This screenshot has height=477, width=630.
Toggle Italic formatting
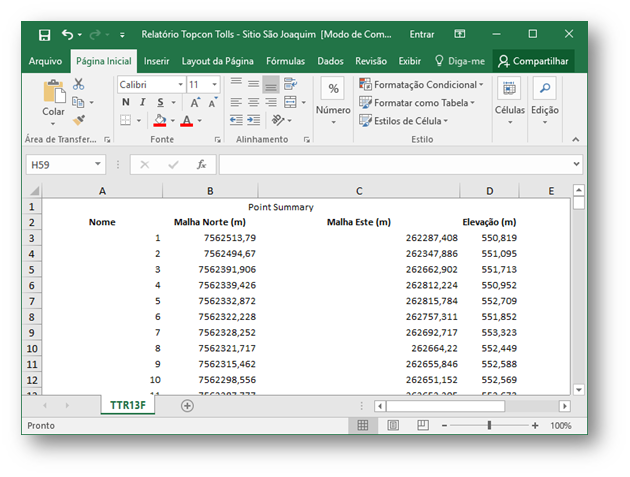click(x=143, y=102)
